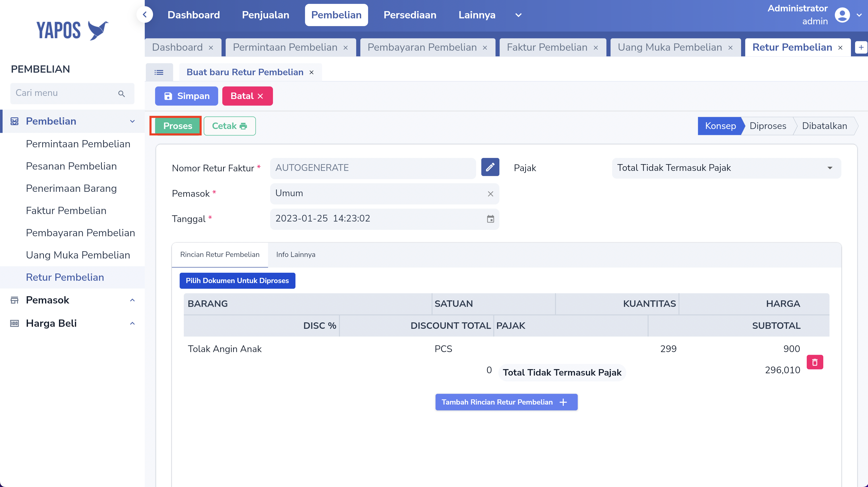Click the Administrator user avatar icon

point(842,15)
